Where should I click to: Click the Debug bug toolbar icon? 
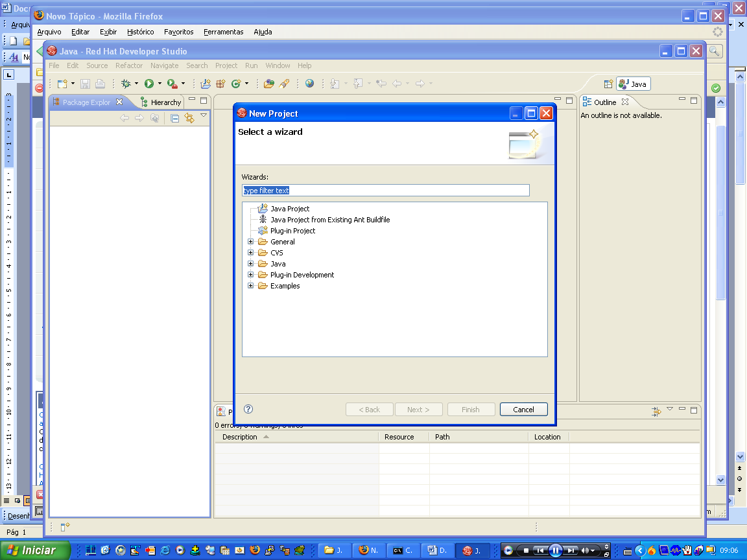(x=126, y=84)
